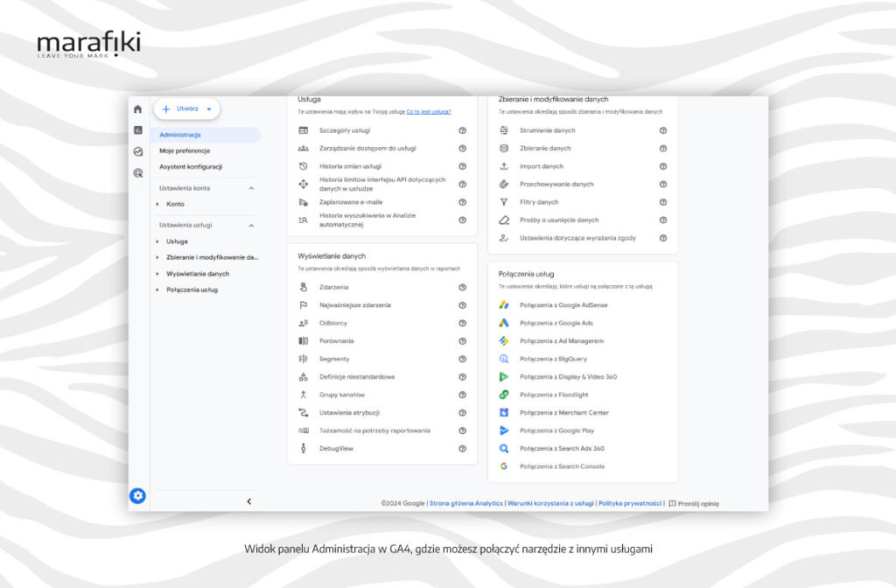Screen dimensions: 896x588
Task: Open Asystent konfiguracji
Action: point(190,167)
